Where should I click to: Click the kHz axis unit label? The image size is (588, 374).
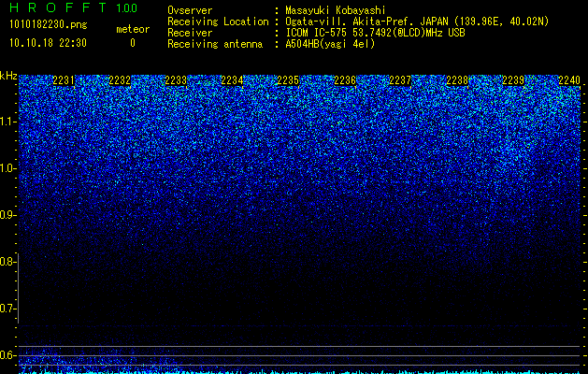pos(8,76)
